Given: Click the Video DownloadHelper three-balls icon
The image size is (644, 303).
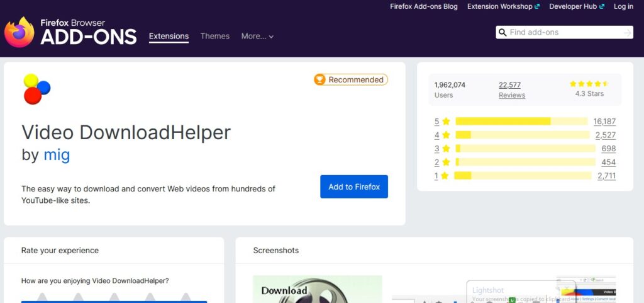Looking at the screenshot, I should pos(37,89).
